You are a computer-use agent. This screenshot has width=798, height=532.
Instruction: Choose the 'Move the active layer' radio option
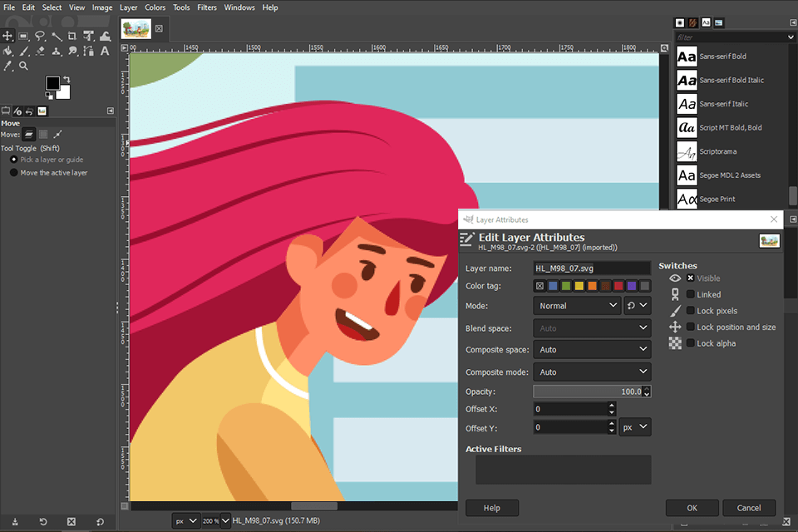point(14,173)
